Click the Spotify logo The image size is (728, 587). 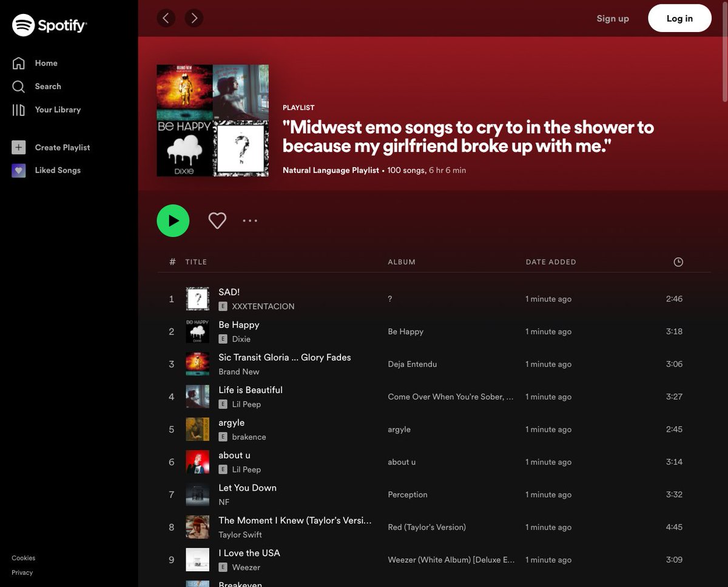[x=50, y=25]
